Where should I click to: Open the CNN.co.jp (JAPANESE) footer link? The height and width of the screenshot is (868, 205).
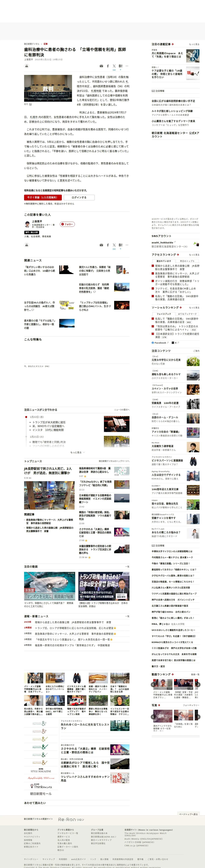pyautogui.click(x=136, y=845)
